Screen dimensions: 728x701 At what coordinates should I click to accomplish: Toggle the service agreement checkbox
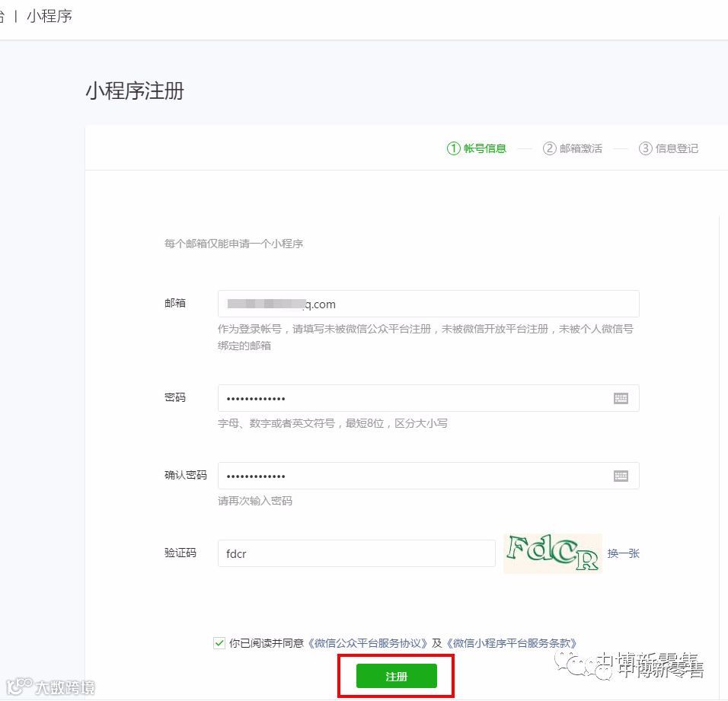219,643
